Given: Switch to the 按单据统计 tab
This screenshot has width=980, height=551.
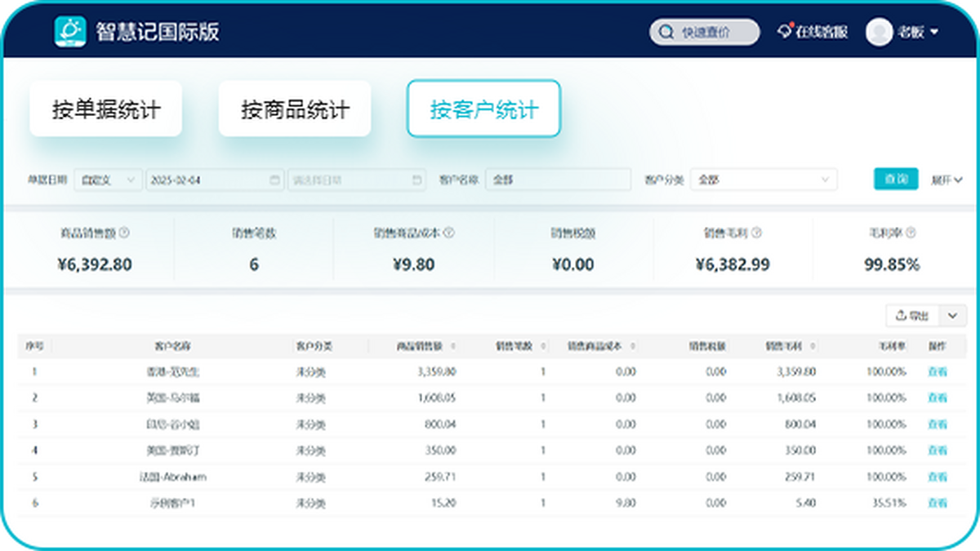Looking at the screenshot, I should 105,109.
